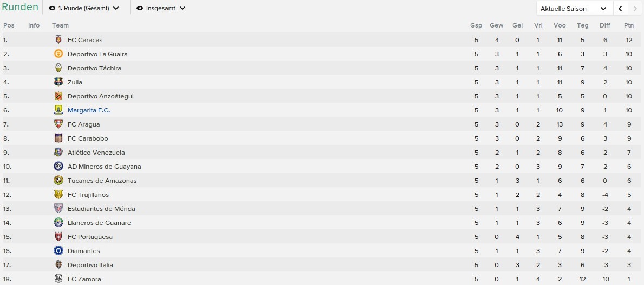Open the Aktuelle Saison season selector
Screen dimensions: 644x285
[x=575, y=8]
